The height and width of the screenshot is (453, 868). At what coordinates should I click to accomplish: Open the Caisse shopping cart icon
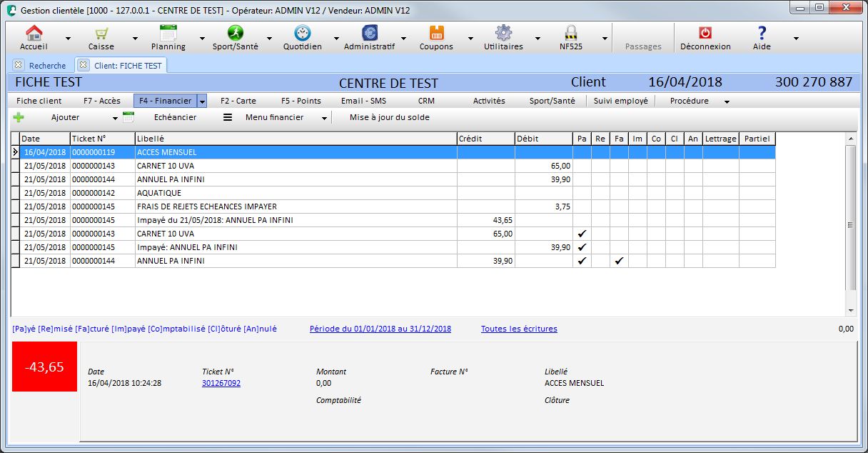(101, 33)
